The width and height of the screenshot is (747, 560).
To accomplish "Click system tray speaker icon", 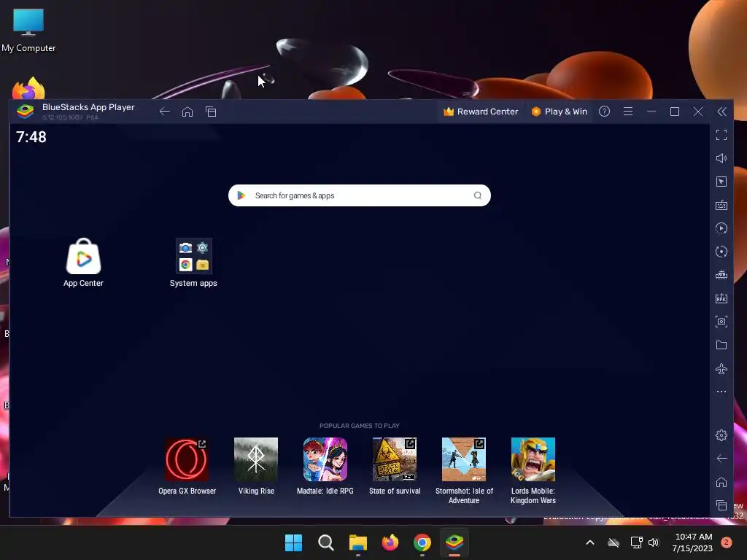I will 653,542.
